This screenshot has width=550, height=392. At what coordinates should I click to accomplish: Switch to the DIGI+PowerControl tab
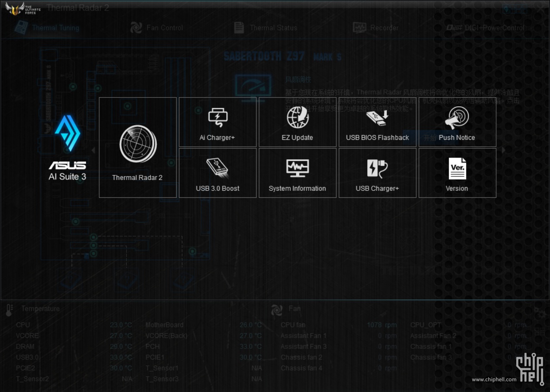[486, 28]
